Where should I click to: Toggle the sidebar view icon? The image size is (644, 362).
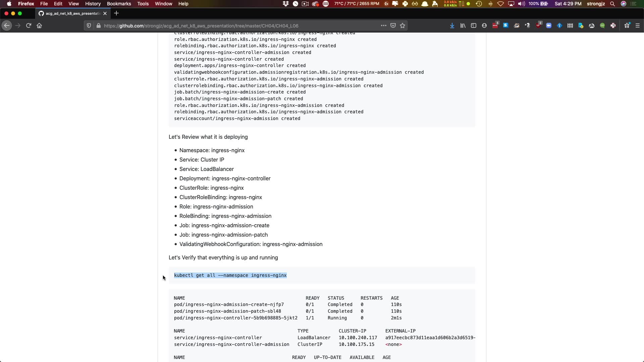point(474,26)
